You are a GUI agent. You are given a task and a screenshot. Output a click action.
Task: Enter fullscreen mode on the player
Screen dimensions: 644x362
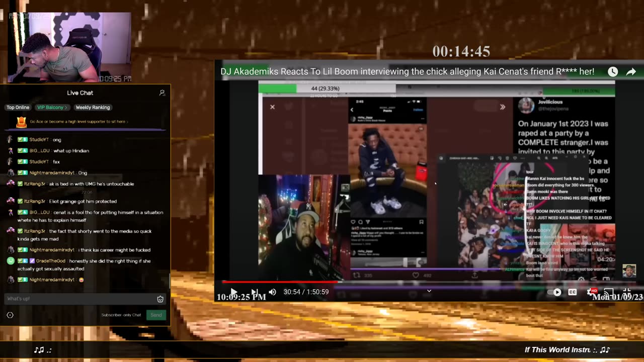[x=627, y=291]
